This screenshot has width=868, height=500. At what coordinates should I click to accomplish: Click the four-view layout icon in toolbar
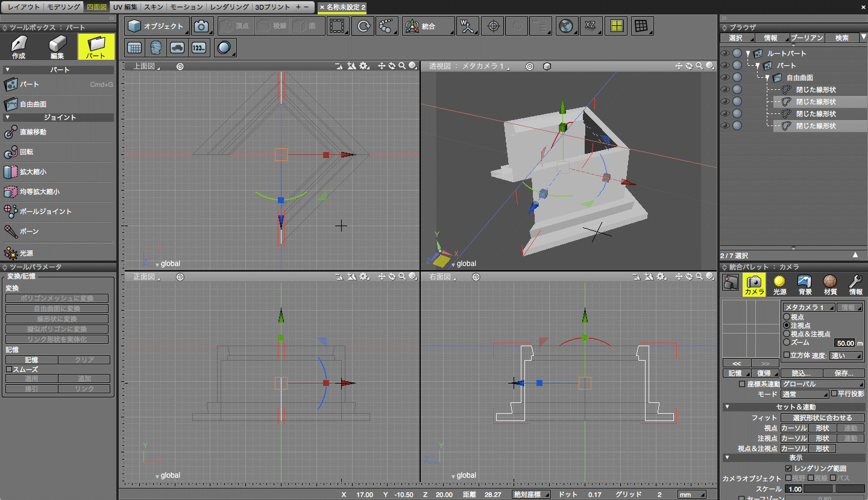coord(616,26)
